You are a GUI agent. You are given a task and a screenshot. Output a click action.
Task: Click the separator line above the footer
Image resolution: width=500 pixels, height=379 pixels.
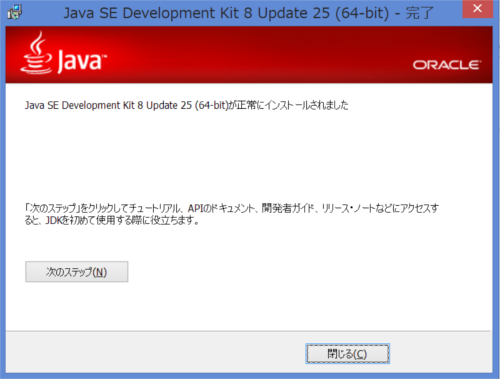249,331
